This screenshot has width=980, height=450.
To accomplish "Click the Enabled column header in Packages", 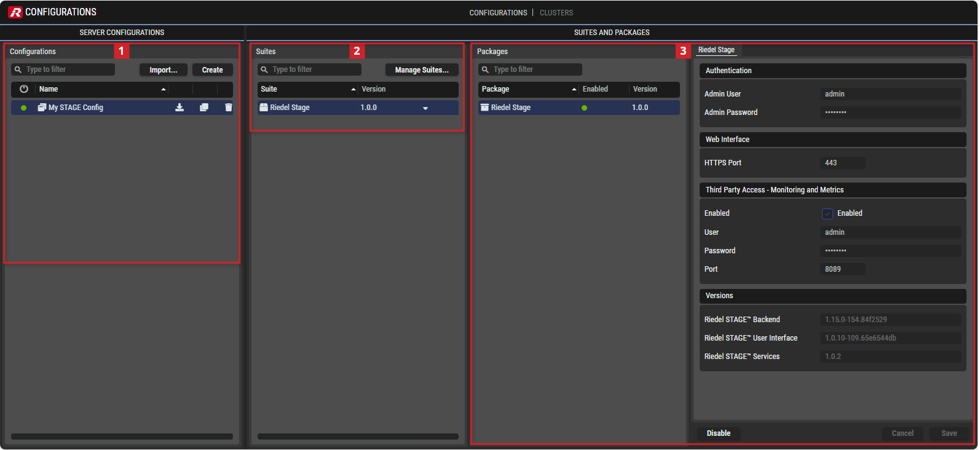I will pos(595,89).
